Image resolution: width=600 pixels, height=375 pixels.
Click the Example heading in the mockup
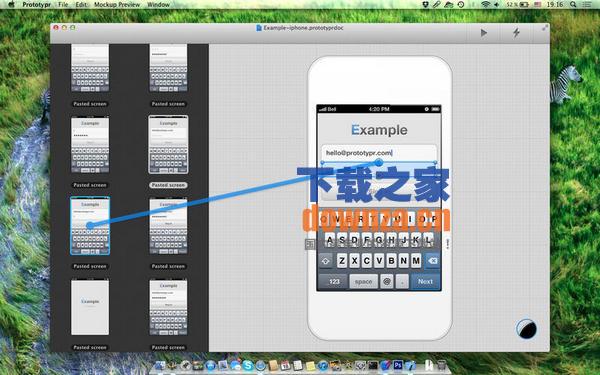point(379,130)
